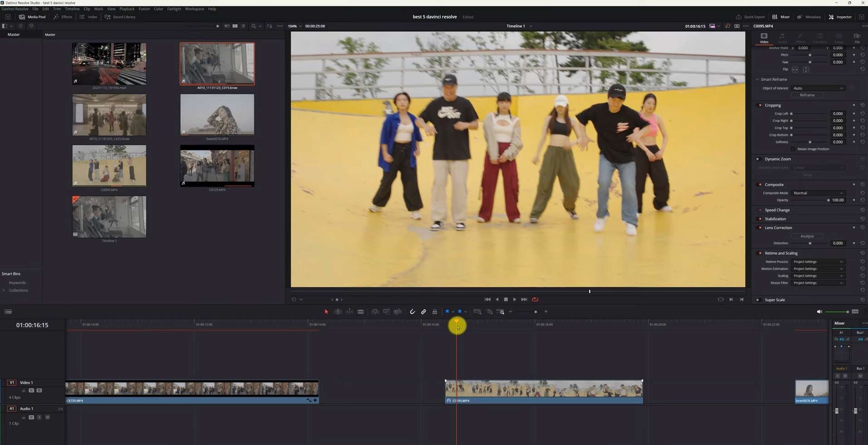Image resolution: width=868 pixels, height=445 pixels.
Task: Click the Detail Zoom icon
Action: point(490,312)
